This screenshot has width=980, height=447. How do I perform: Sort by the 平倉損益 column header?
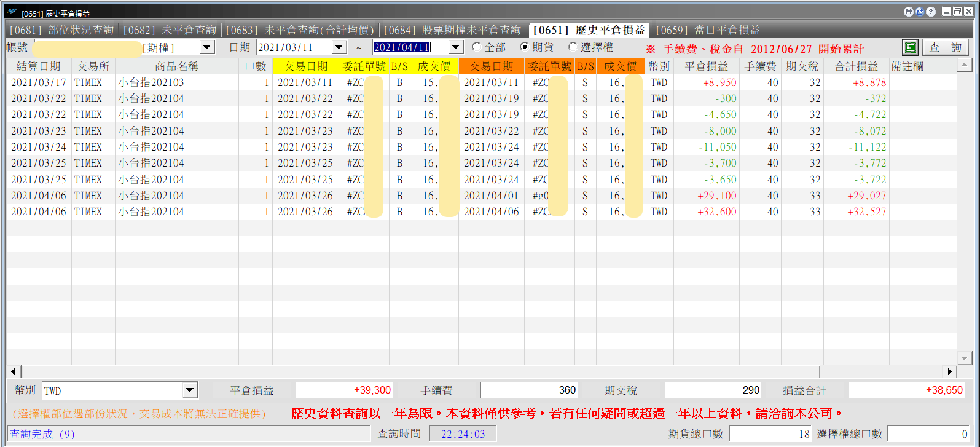click(x=707, y=66)
